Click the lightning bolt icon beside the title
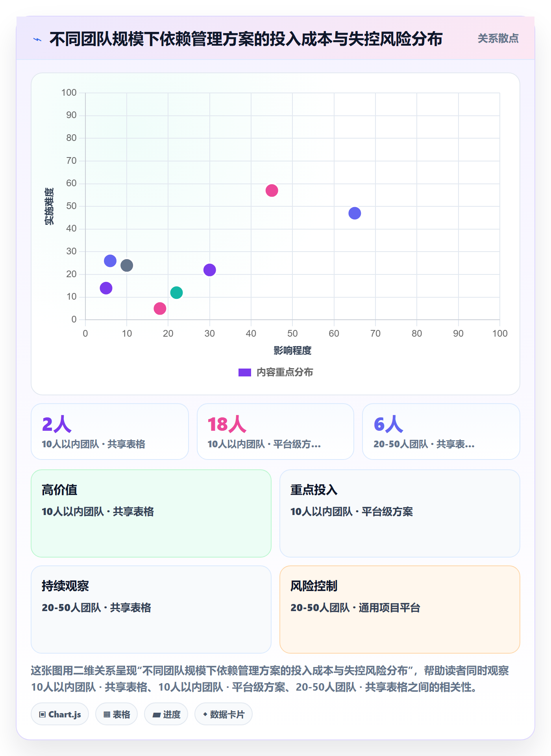The height and width of the screenshot is (756, 551). tap(37, 39)
